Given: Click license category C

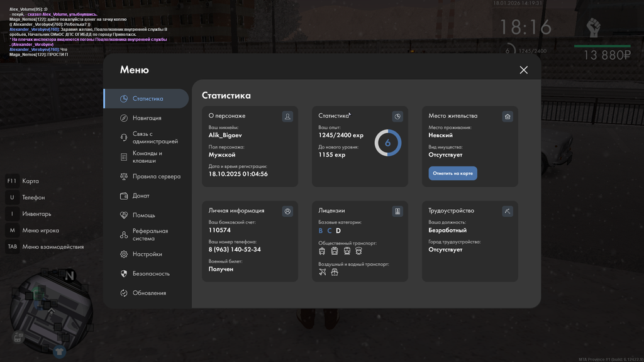Looking at the screenshot, I should click(x=330, y=231).
